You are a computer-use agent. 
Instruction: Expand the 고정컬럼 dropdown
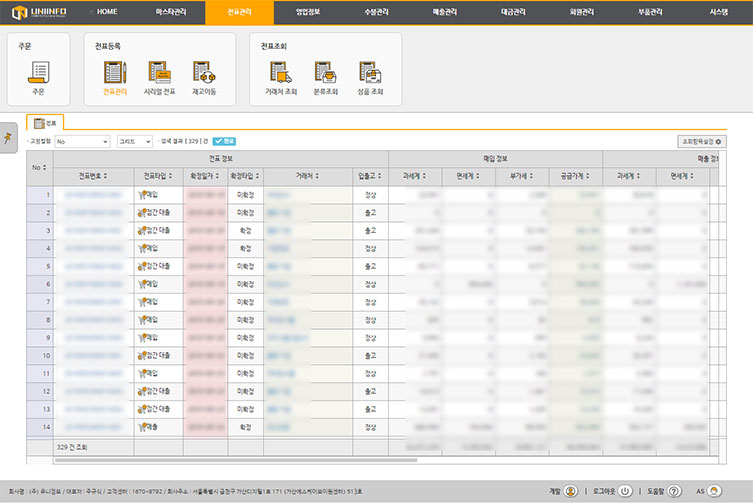[83, 142]
